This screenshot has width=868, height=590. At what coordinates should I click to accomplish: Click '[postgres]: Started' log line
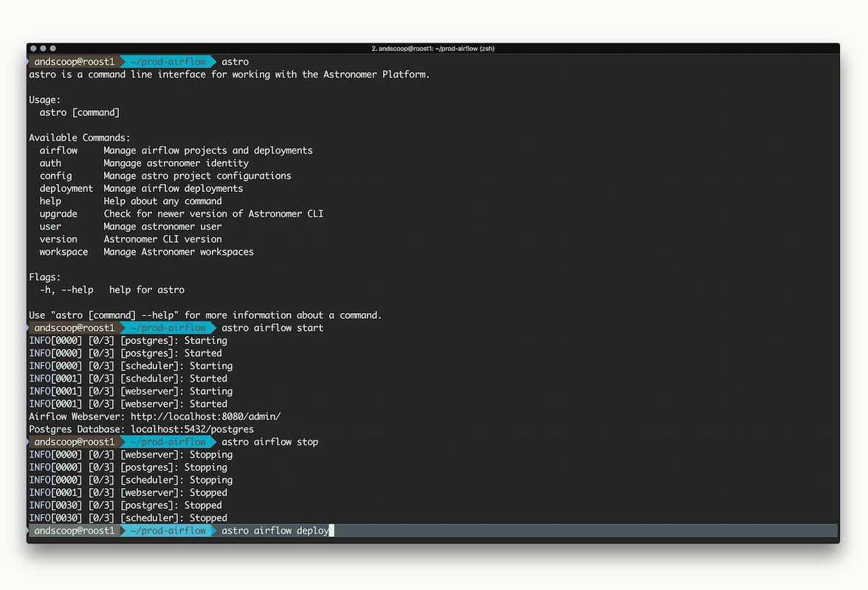[x=125, y=354]
